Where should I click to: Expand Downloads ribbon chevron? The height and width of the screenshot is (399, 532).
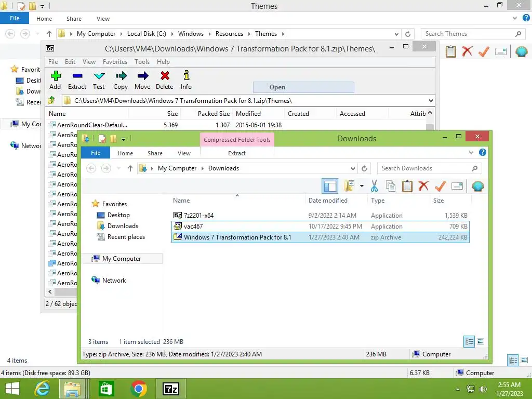pos(471,152)
